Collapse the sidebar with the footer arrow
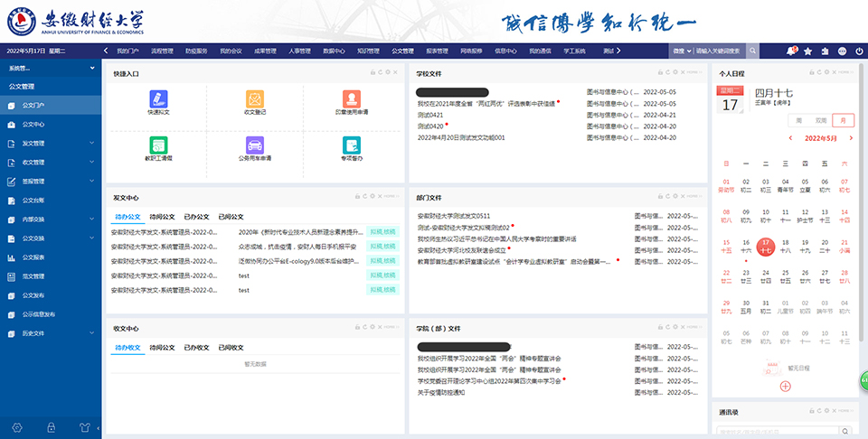 click(x=98, y=428)
